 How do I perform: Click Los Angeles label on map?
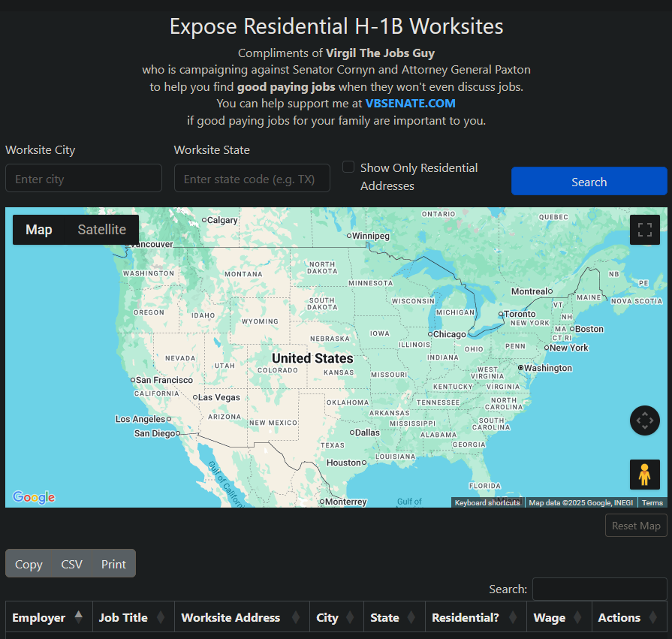click(140, 419)
